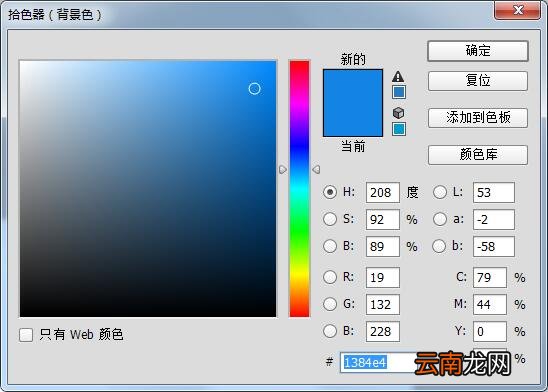Select the R red radio button

(x=330, y=277)
